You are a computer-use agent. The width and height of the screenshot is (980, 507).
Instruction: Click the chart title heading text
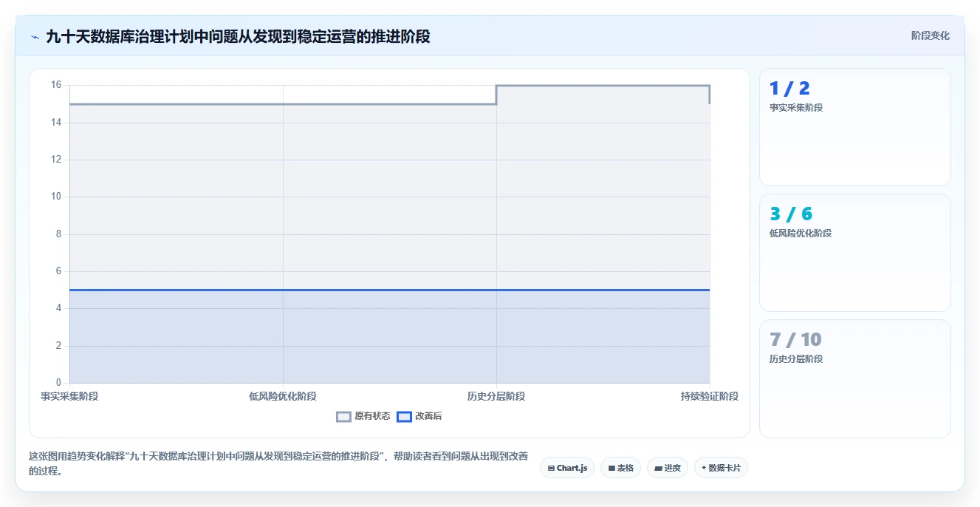pyautogui.click(x=238, y=36)
